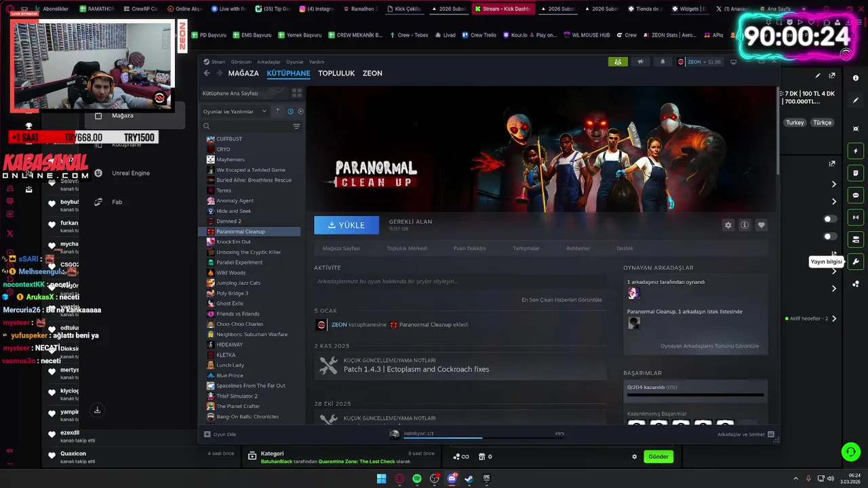
Task: Open the Oyunlar menu
Action: [x=295, y=62]
